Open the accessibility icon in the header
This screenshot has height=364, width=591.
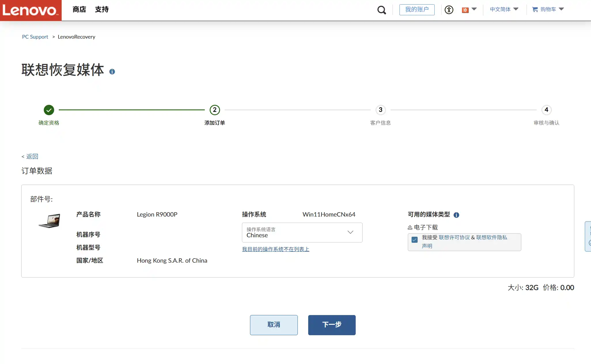449,10
